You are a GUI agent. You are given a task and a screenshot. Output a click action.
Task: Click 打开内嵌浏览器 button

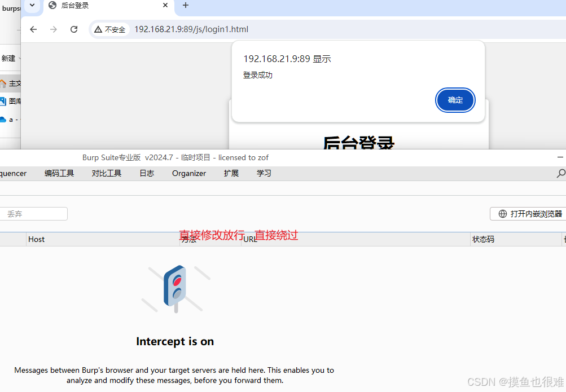[528, 214]
